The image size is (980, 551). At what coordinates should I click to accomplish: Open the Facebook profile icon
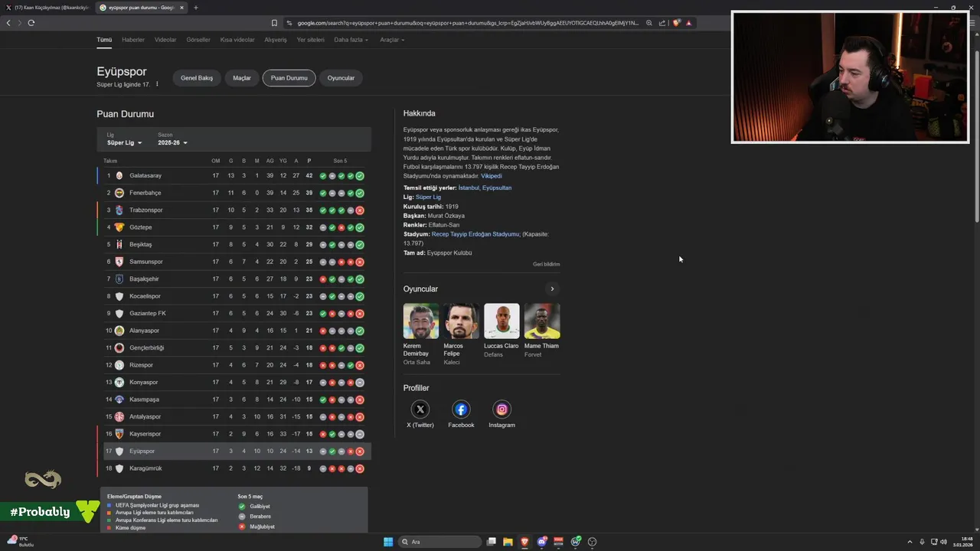point(461,409)
